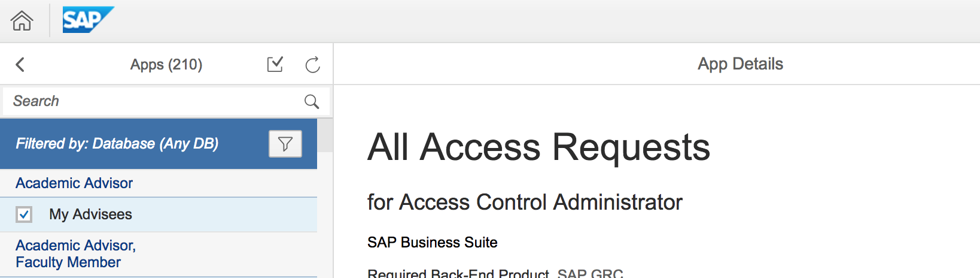Viewport: 980px width, 278px height.
Task: Click the All Access Requests heading
Action: tap(538, 147)
